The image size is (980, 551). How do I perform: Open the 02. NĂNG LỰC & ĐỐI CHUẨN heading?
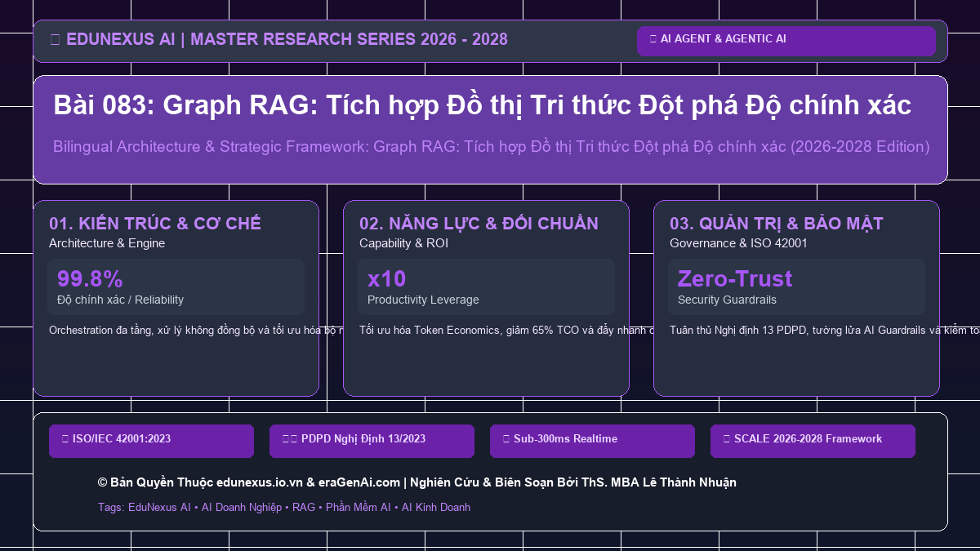tap(479, 224)
